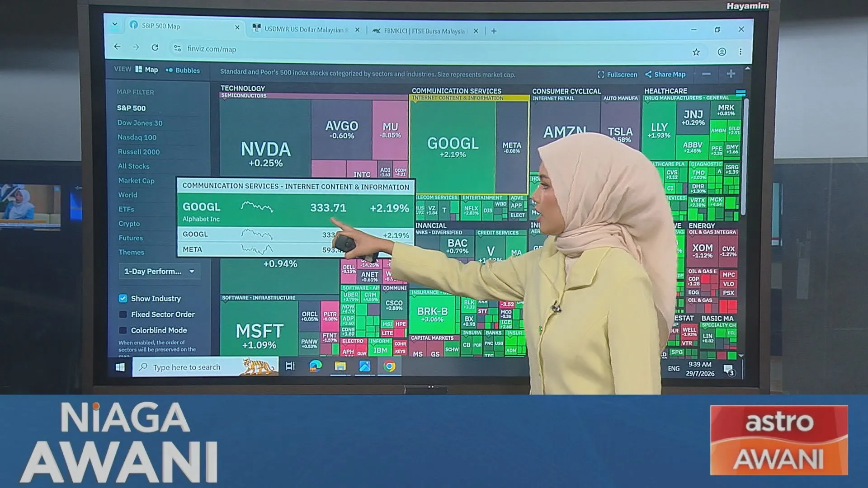Open the 1-Day Performance dropdown
This screenshot has width=868, height=488.
pyautogui.click(x=160, y=271)
